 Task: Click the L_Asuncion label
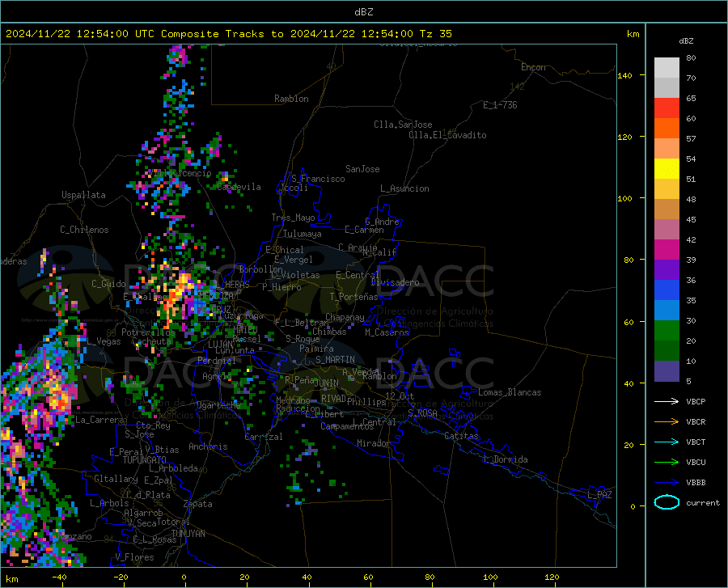pos(405,188)
